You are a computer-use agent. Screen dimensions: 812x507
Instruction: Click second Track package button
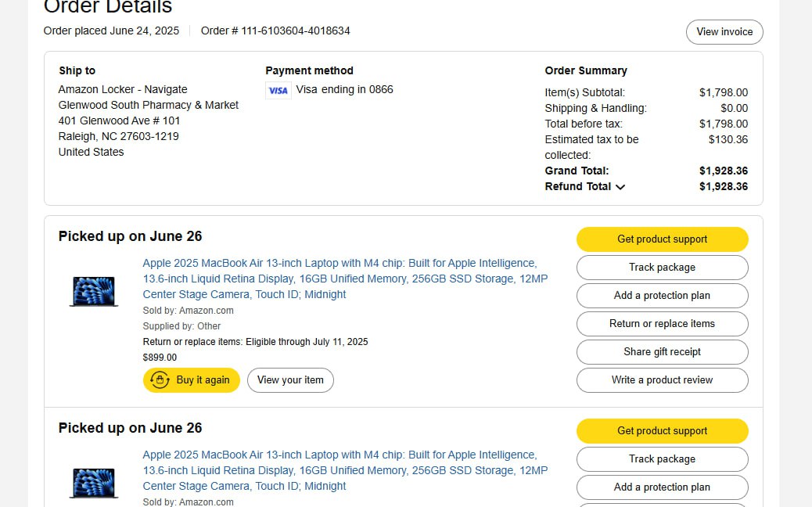(x=662, y=459)
